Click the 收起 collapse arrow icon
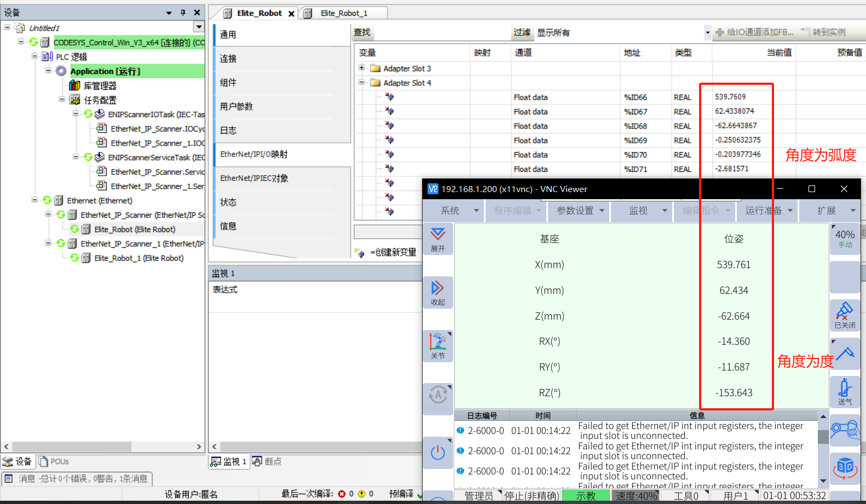The height and width of the screenshot is (504, 866). (437, 292)
